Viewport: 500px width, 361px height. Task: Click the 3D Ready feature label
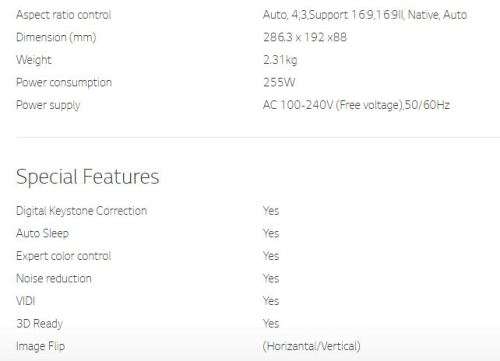pyautogui.click(x=39, y=324)
